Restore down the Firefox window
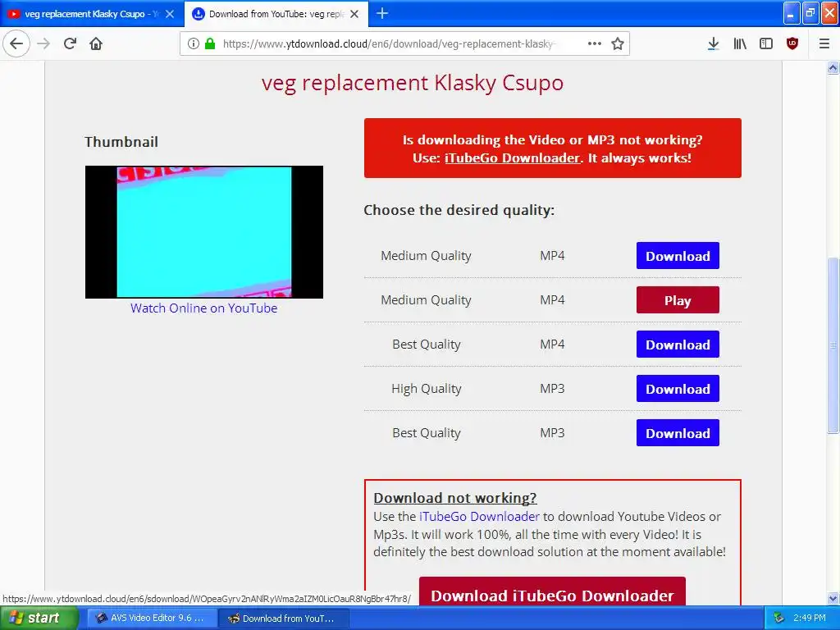840x630 pixels. (810, 13)
